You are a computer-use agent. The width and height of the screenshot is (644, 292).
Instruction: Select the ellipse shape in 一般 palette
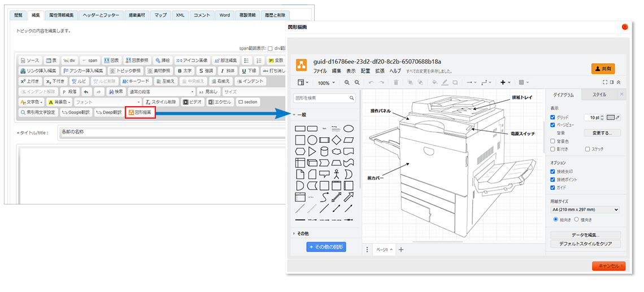click(349, 129)
